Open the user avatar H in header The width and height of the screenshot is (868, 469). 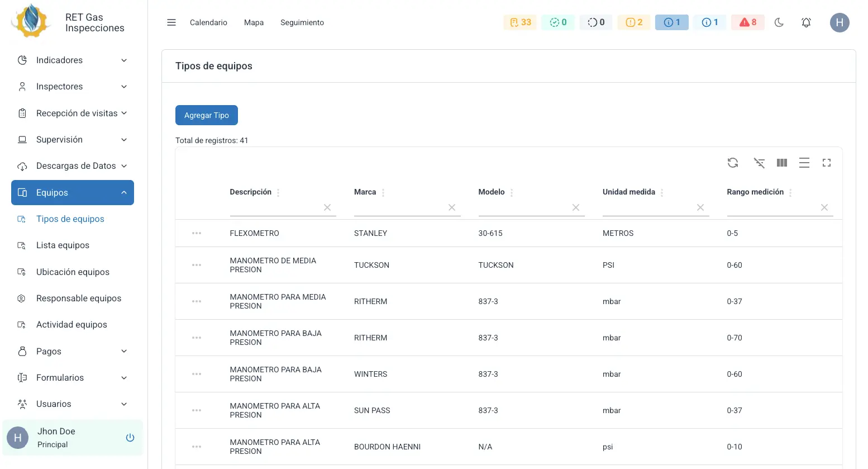click(840, 22)
